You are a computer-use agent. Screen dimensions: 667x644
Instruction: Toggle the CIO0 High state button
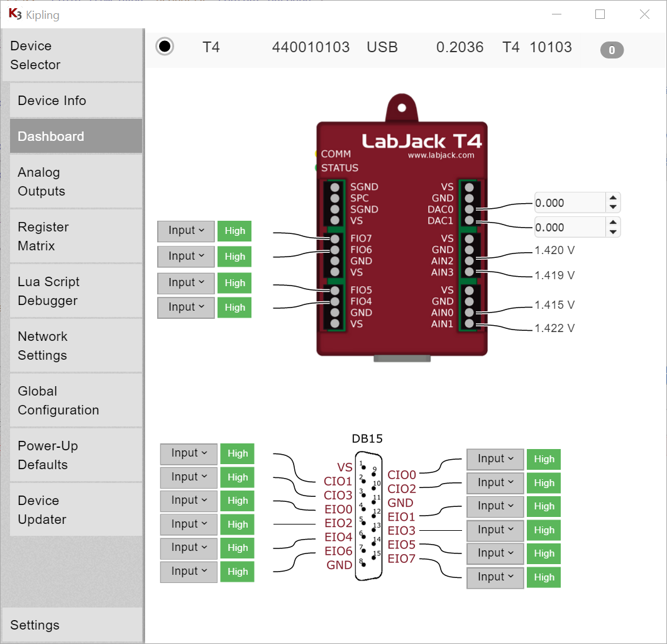pos(544,459)
